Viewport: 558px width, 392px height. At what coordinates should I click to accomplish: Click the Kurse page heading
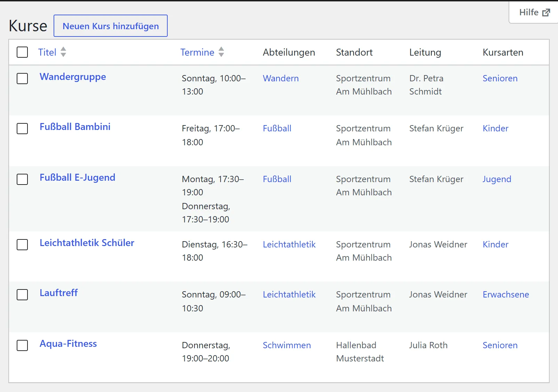tap(28, 26)
